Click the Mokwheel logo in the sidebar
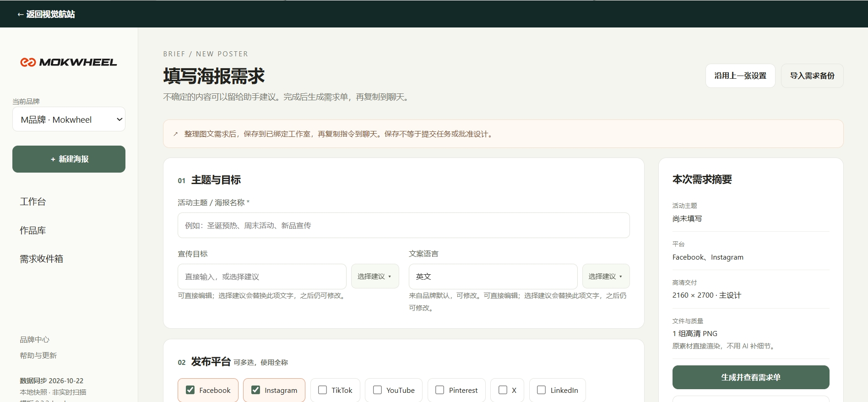The height and width of the screenshot is (402, 868). click(x=69, y=62)
